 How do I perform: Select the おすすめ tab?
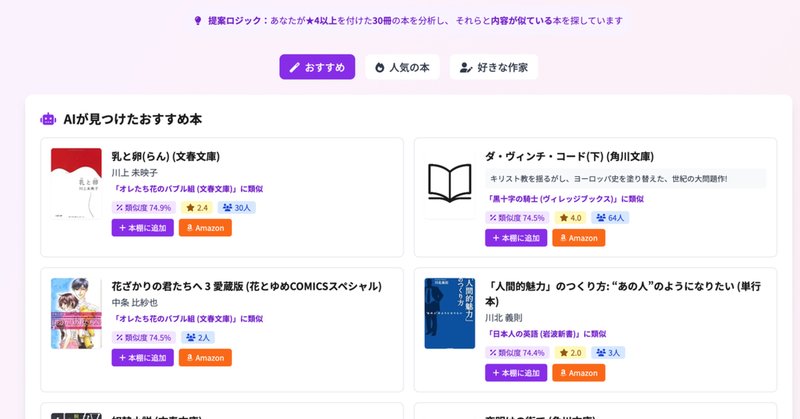pyautogui.click(x=317, y=67)
